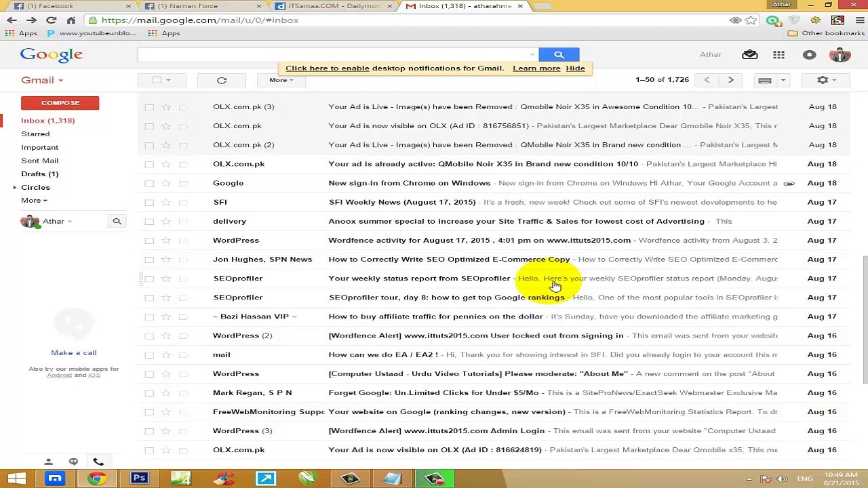Open the phone calls tab in chat panel
This screenshot has width=868, height=488.
click(98, 462)
